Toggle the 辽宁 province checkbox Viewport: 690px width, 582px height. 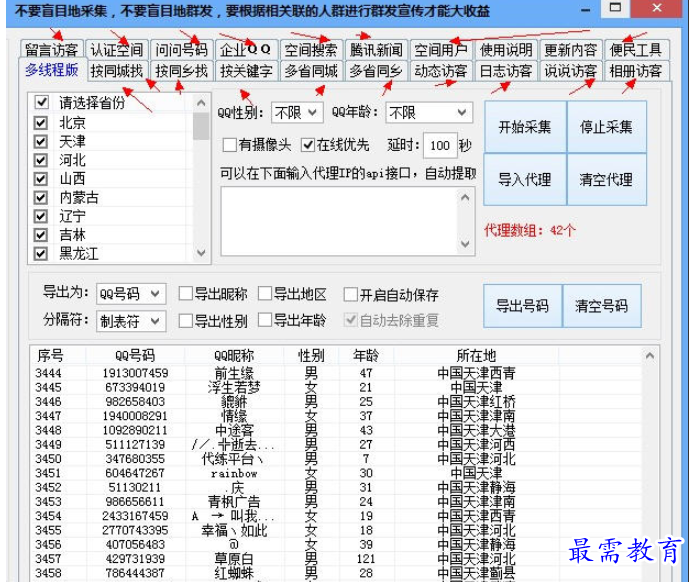click(41, 216)
